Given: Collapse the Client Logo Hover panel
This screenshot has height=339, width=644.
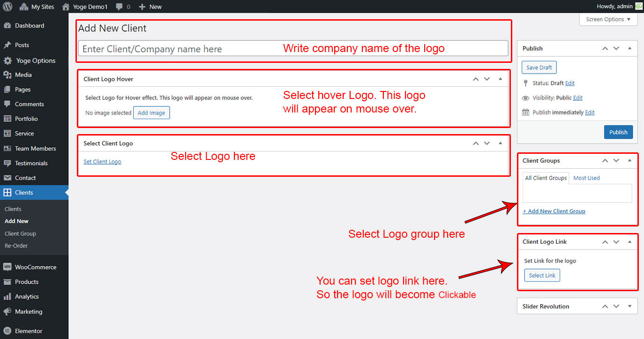Looking at the screenshot, I should [x=500, y=79].
